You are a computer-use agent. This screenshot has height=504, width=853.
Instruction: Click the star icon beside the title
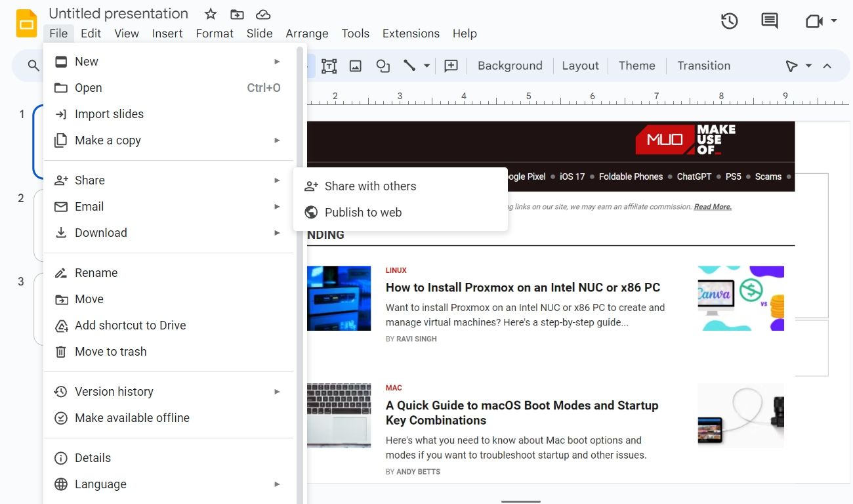point(211,14)
